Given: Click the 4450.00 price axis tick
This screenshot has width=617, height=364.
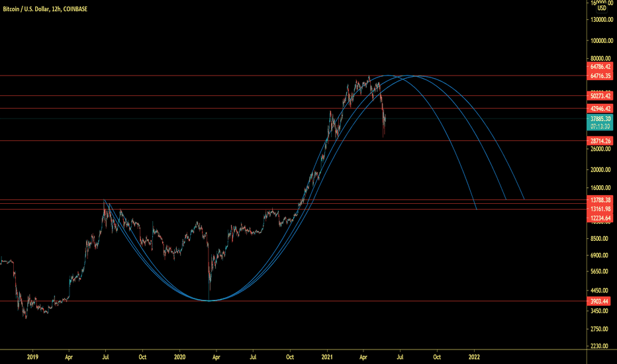Looking at the screenshot, I should [600, 291].
